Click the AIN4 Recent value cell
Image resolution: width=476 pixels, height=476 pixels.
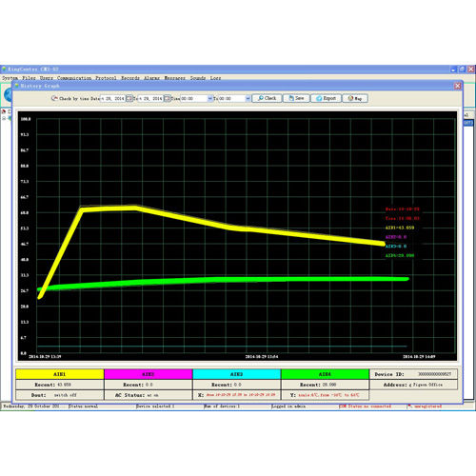pyautogui.click(x=325, y=385)
